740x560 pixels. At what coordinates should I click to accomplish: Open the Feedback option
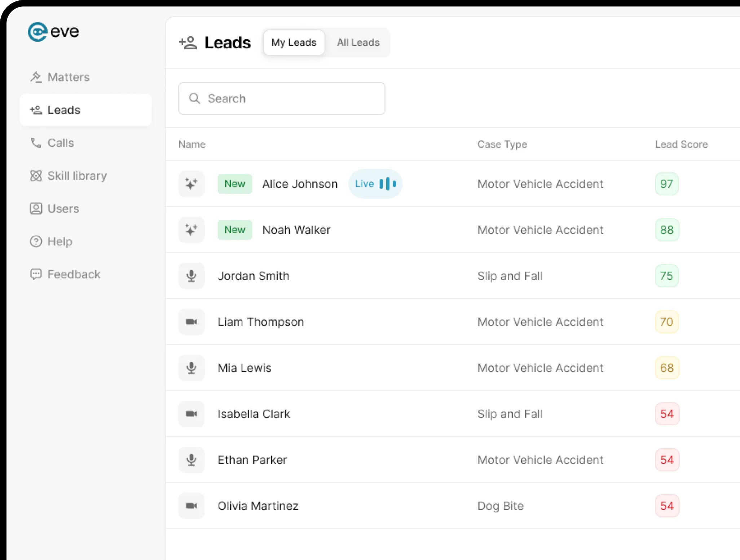(74, 274)
